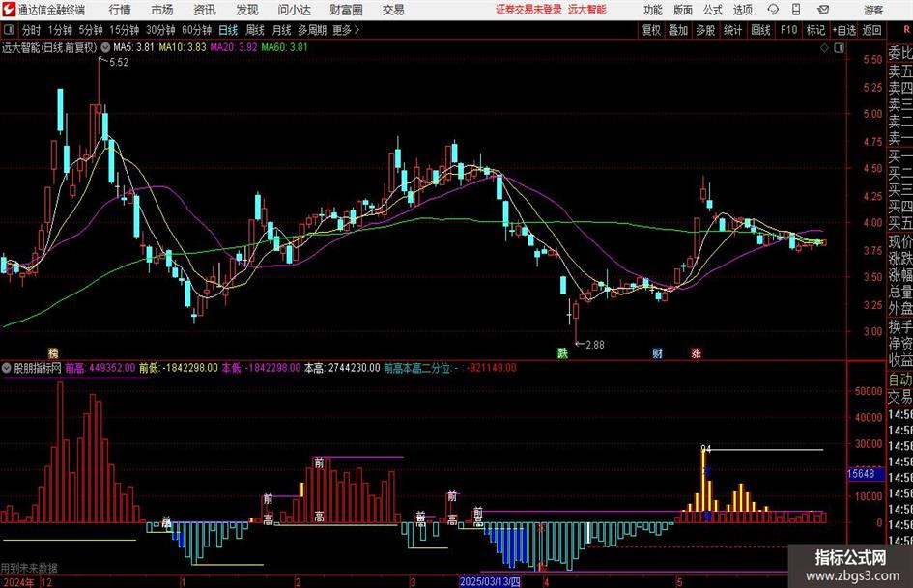Viewport: 913px width, 588px height.
Task: Click the blue 财 event marker
Action: (657, 352)
